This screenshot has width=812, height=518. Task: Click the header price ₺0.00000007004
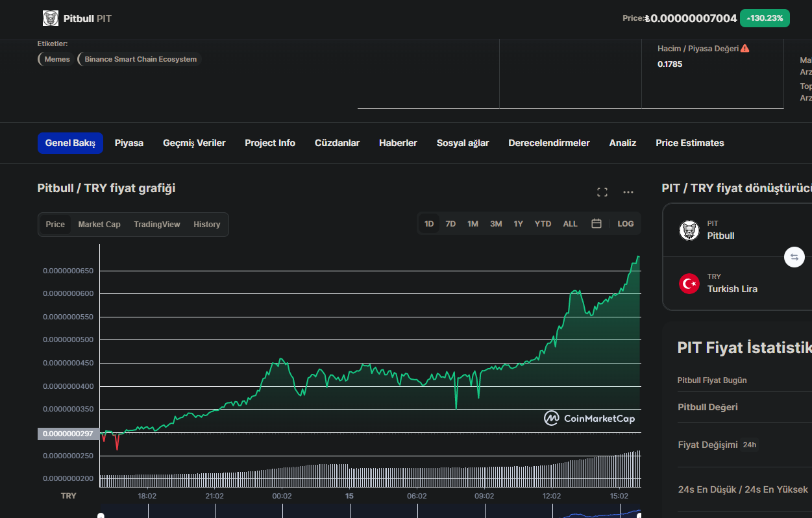click(x=691, y=18)
